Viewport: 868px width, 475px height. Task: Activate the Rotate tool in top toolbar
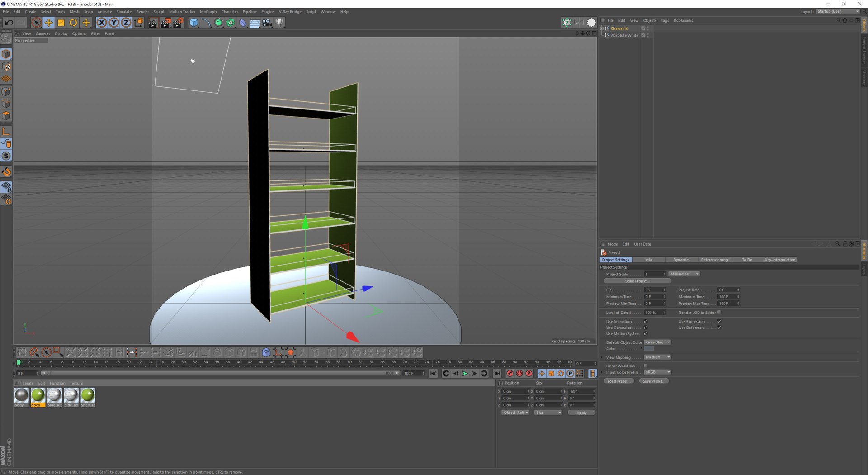tap(73, 23)
